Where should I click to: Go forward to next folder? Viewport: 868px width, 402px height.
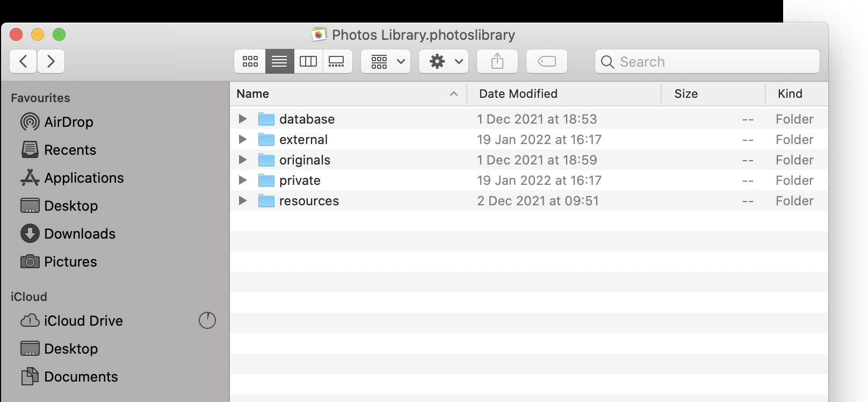click(x=51, y=61)
